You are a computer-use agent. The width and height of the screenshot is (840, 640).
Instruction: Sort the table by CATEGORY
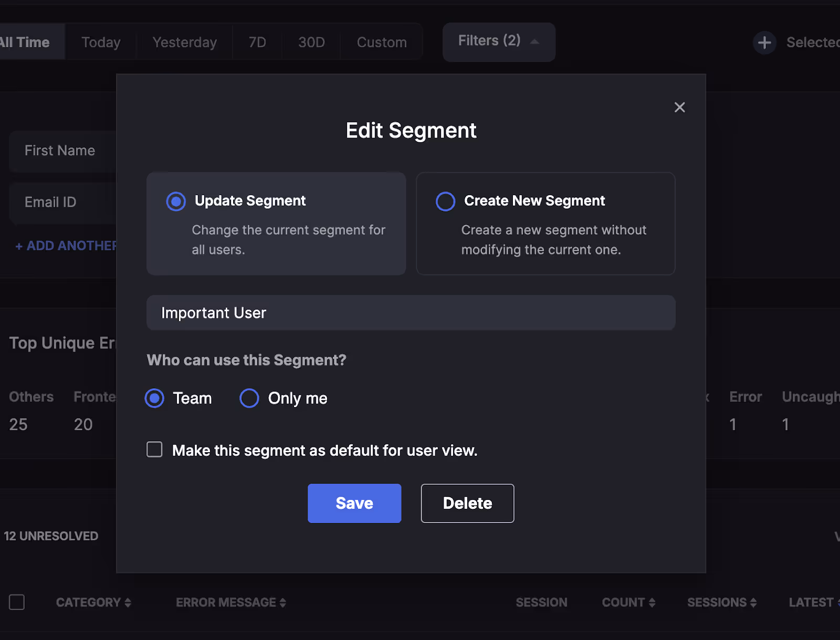(93, 602)
